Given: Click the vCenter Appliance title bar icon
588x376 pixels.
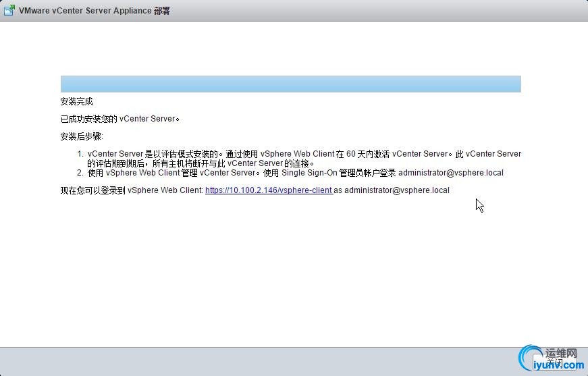Looking at the screenshot, I should tap(9, 10).
